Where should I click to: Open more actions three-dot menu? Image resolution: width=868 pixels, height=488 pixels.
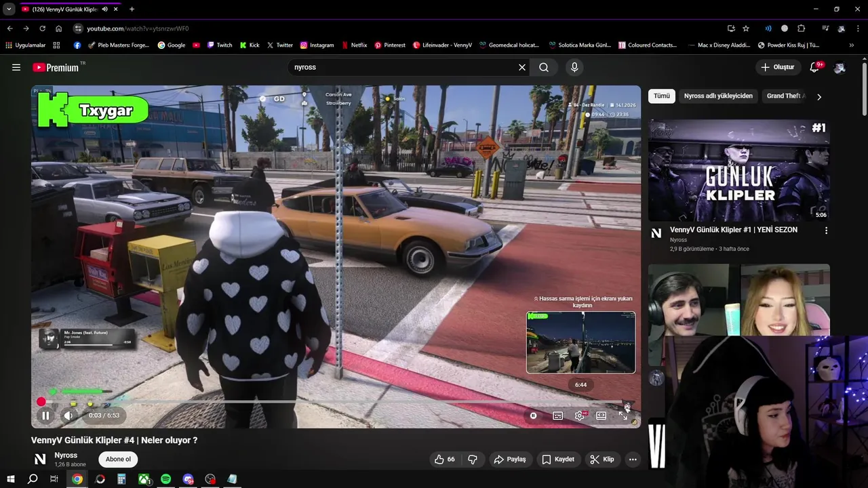pyautogui.click(x=633, y=459)
